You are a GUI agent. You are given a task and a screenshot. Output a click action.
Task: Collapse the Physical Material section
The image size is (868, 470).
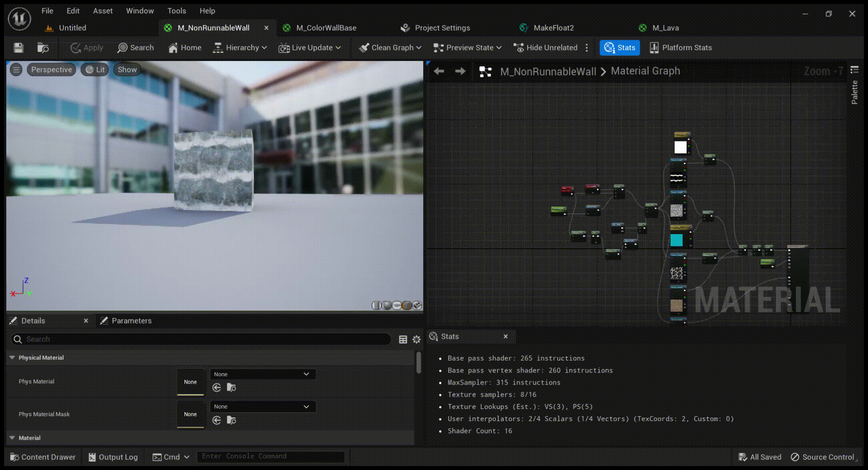click(12, 357)
